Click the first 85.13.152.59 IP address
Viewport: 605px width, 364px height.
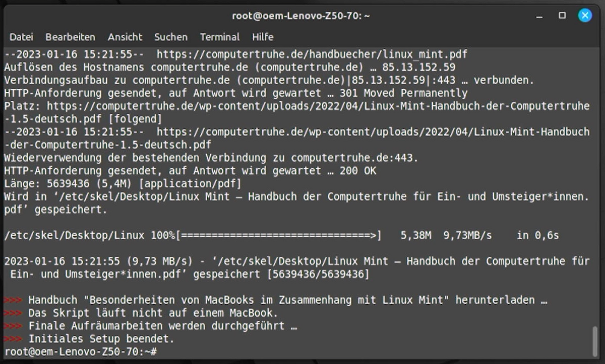(x=419, y=67)
